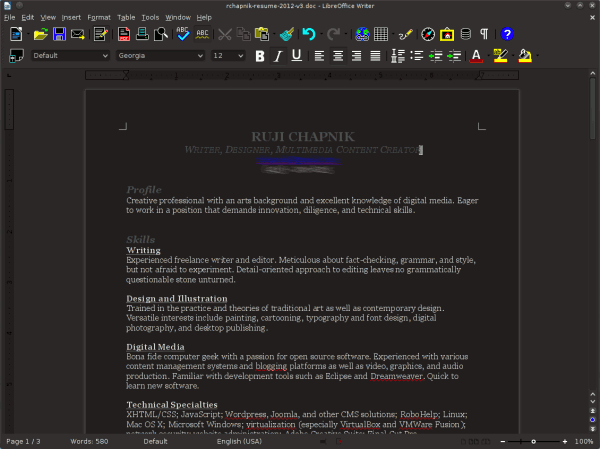
Task: Toggle Bold formatting
Action: click(260, 56)
